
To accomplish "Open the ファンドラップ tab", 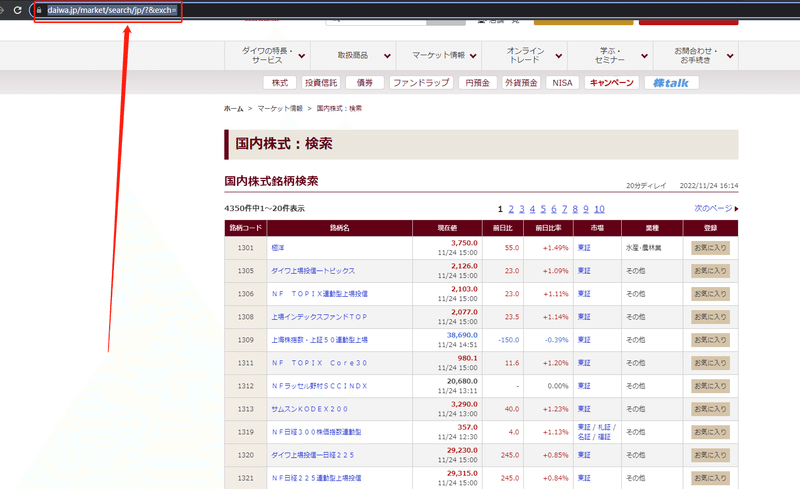I will point(421,83).
